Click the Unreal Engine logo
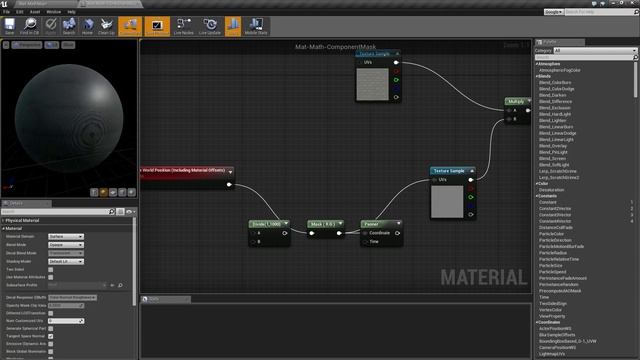Image resolution: width=640 pixels, height=360 pixels. click(4, 4)
